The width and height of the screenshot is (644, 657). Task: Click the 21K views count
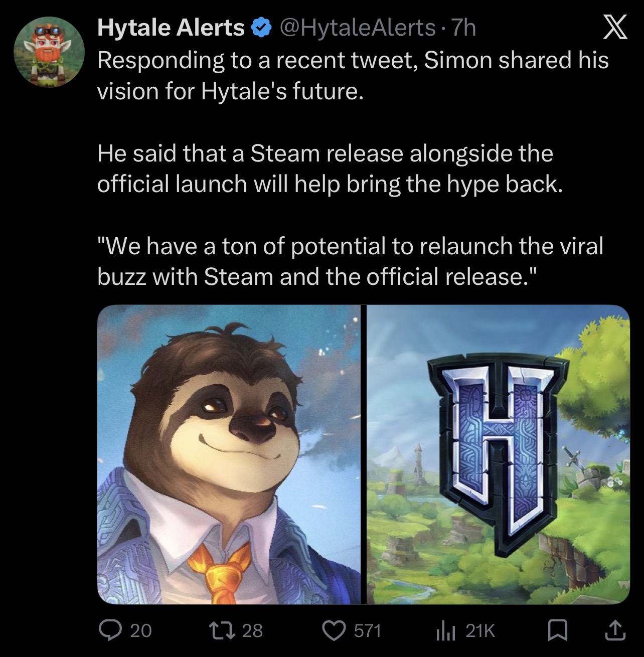(480, 631)
